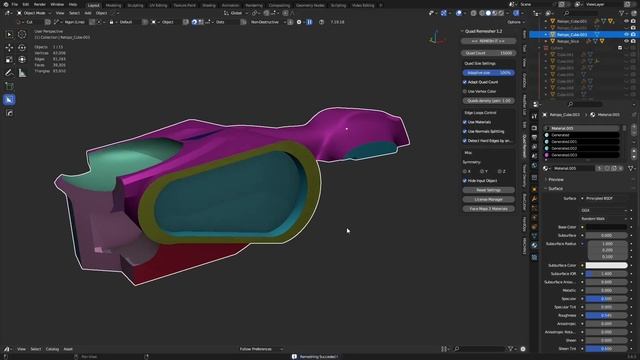The image size is (640, 360).
Task: Open the Random Walk subsurface method dropdown
Action: coord(604,219)
